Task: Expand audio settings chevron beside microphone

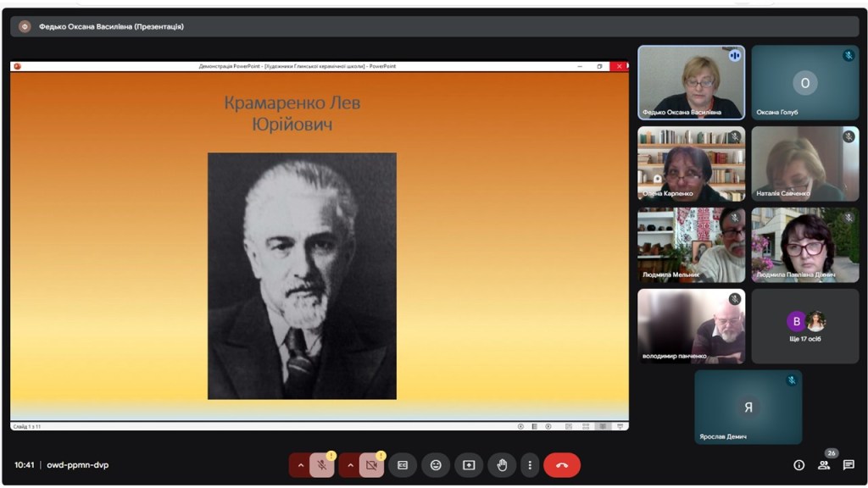Action: pos(300,465)
